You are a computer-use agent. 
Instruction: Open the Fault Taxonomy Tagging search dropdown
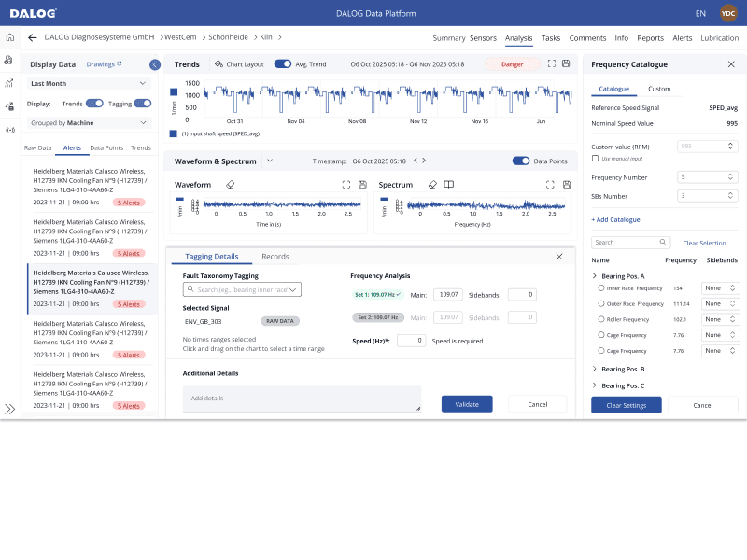click(242, 289)
